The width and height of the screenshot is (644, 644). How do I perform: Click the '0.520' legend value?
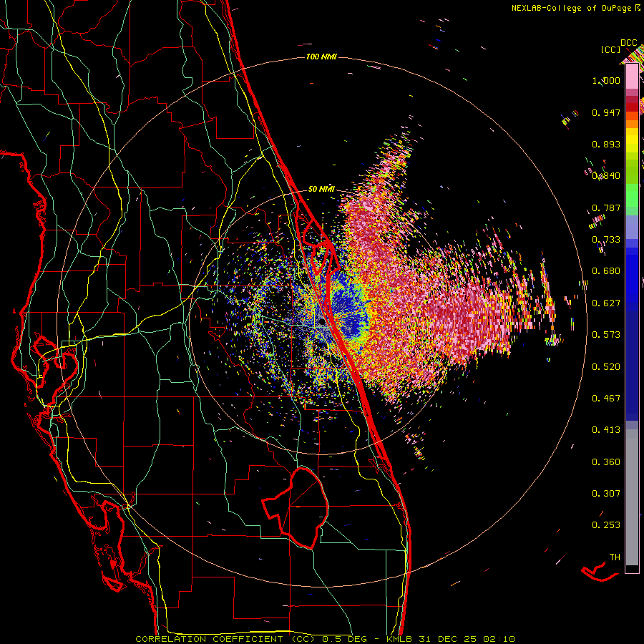pyautogui.click(x=606, y=366)
